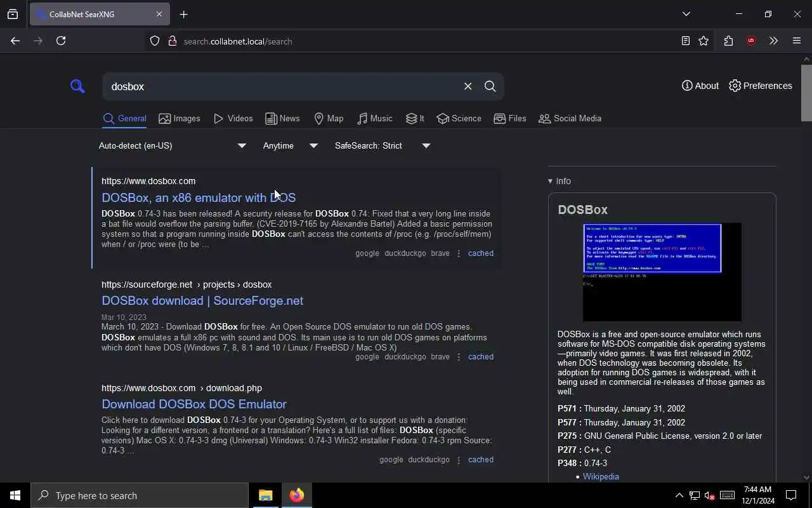Open the Anytime time range dropdown
Viewport: 812px width, 508px height.
click(291, 146)
